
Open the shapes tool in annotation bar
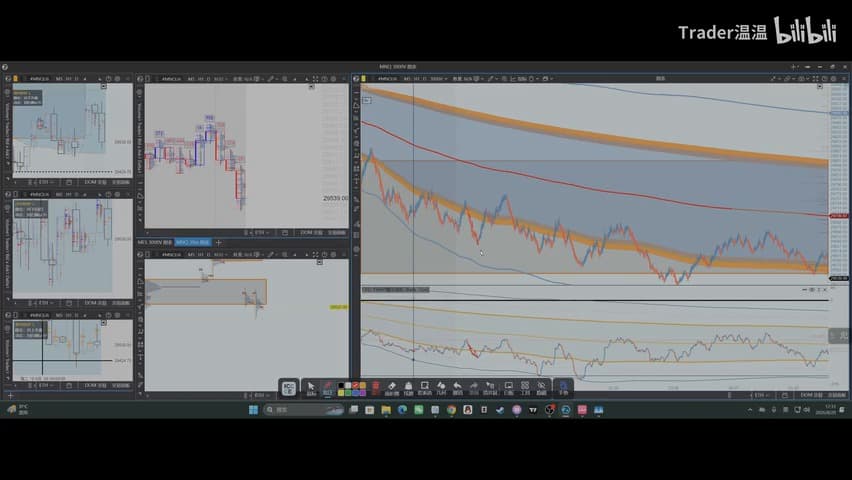[x=441, y=388]
